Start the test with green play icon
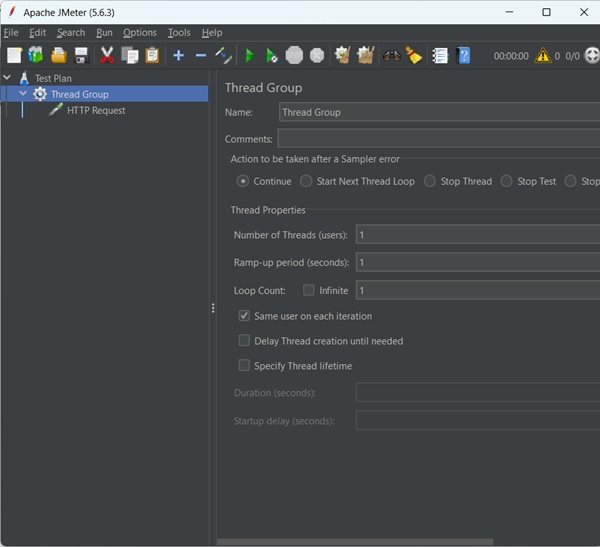 coord(250,55)
